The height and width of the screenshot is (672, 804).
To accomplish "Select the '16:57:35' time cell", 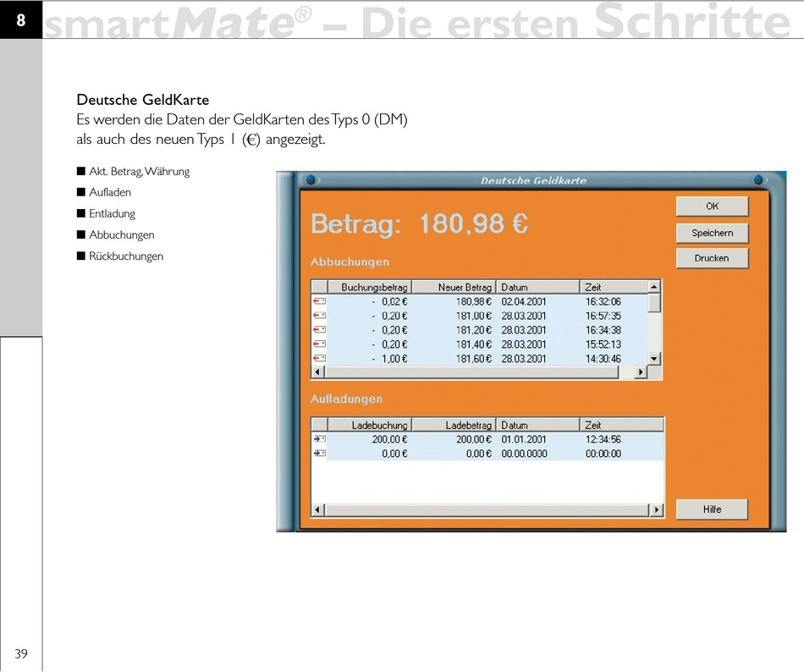I will coord(603,316).
